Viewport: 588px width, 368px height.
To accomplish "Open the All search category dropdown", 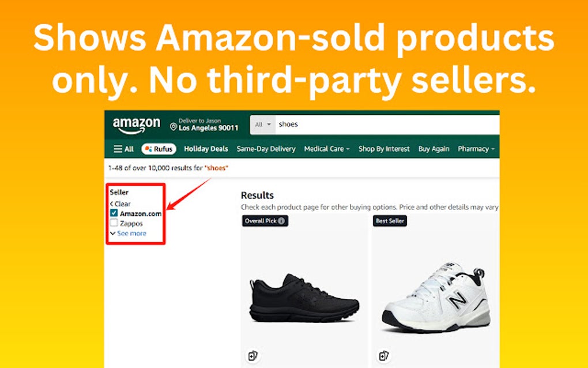I will (263, 124).
